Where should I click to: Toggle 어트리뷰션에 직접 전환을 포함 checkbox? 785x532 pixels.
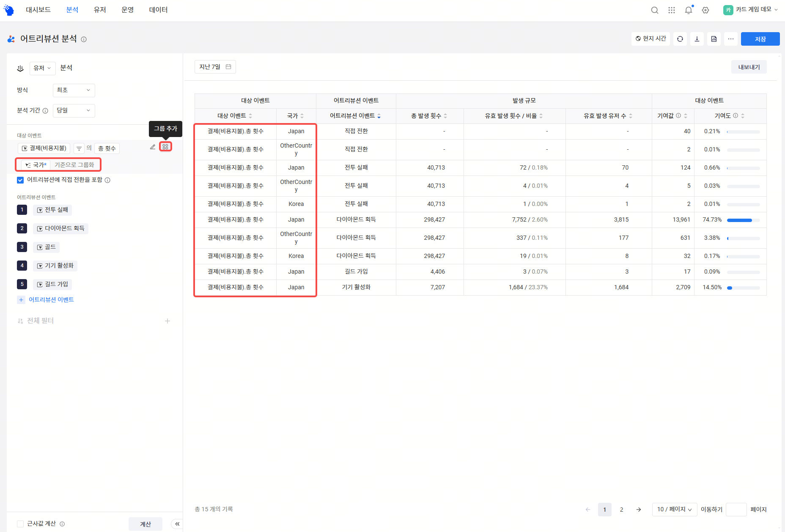click(20, 180)
